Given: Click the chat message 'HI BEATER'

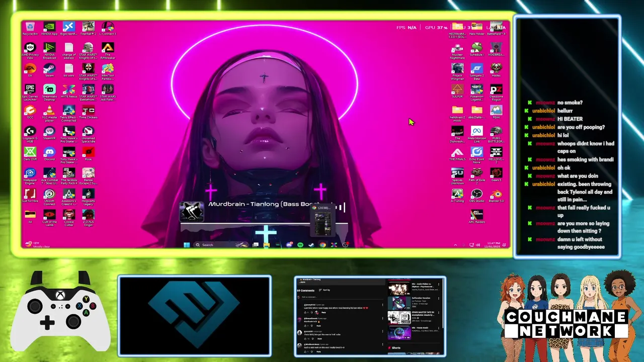Looking at the screenshot, I should coord(570,119).
